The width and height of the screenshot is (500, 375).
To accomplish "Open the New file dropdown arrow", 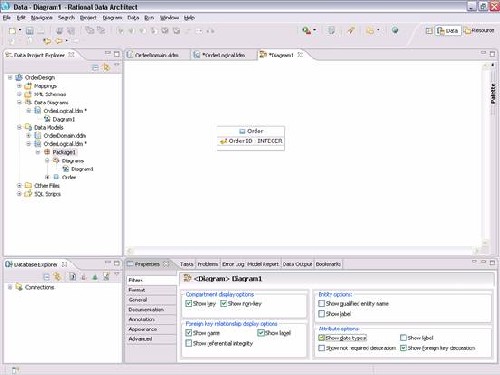I will [20, 30].
